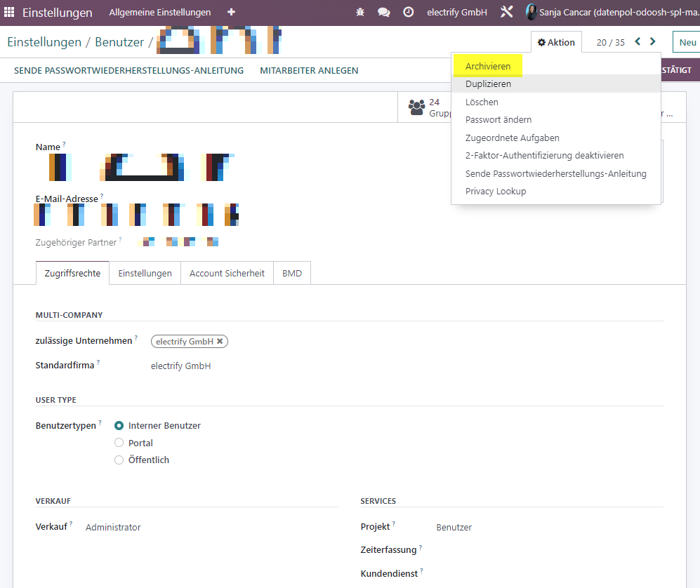Open the Allgemeine Einstellungen menu
700x588 pixels.
coord(160,13)
